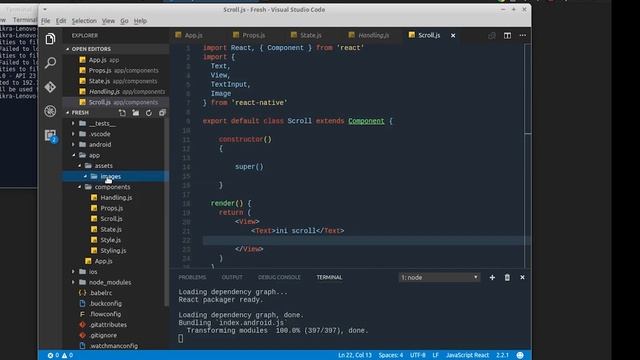Viewport: 640px width, 360px height.
Task: Kill the terminal with trash icon
Action: coord(507,278)
